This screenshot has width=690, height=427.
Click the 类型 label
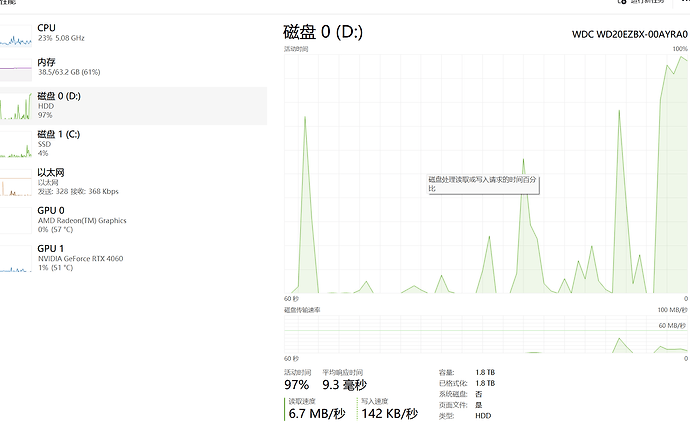coord(446,416)
